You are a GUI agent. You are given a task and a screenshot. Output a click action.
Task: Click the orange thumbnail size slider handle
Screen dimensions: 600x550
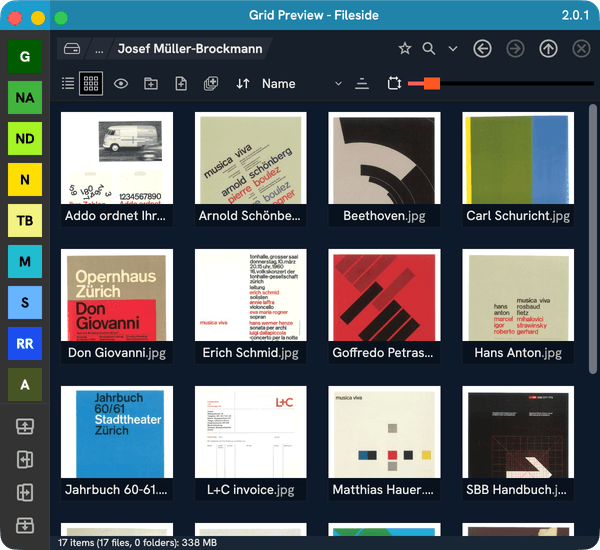click(432, 83)
